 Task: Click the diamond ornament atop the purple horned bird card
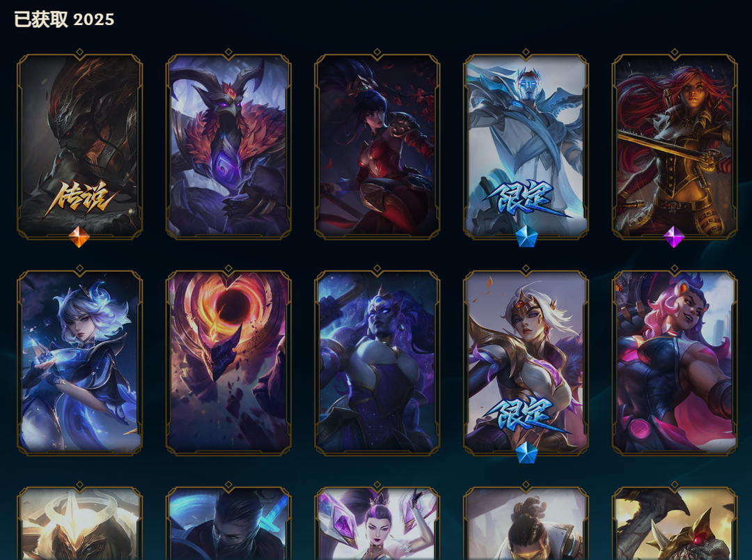(x=228, y=52)
